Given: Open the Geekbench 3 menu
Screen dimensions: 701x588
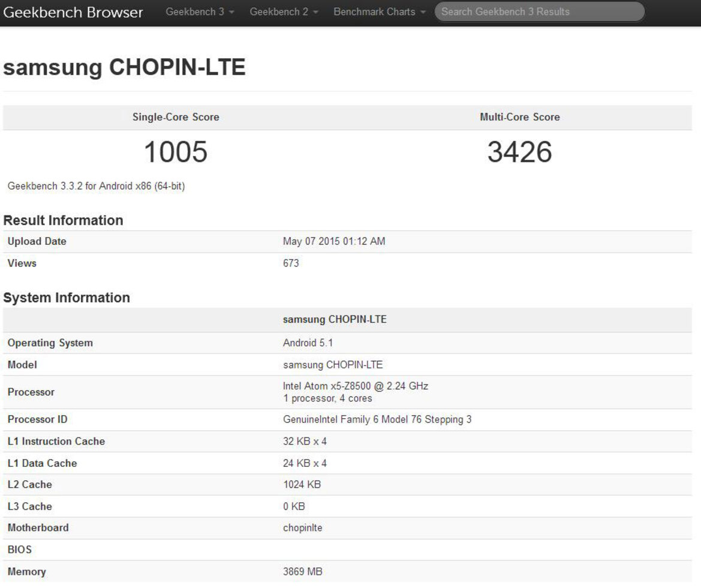Looking at the screenshot, I should click(200, 12).
